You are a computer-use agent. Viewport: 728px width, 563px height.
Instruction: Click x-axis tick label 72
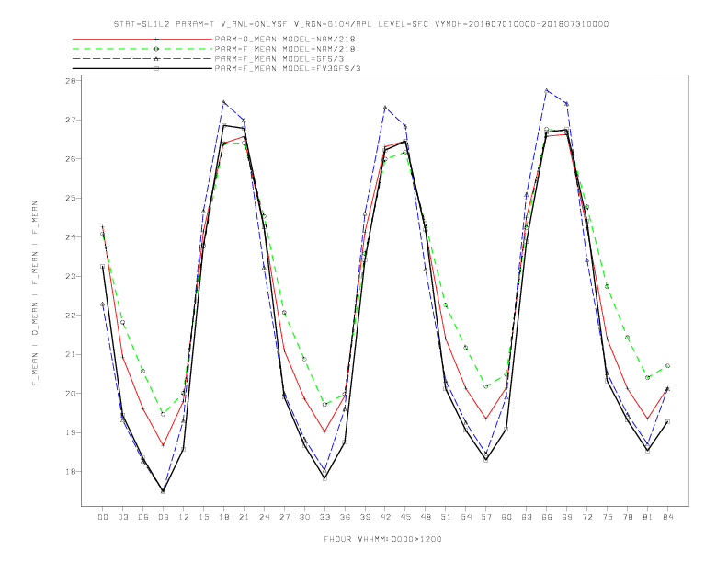(x=586, y=517)
